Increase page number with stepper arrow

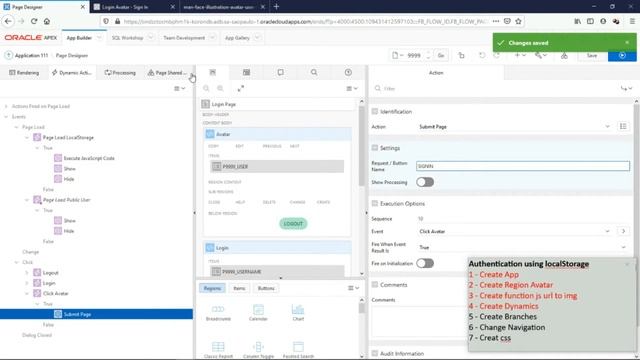pyautogui.click(x=428, y=53)
